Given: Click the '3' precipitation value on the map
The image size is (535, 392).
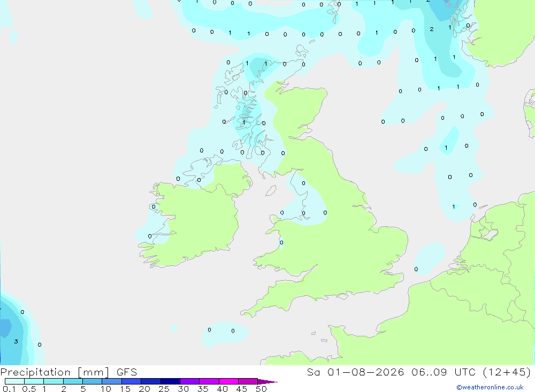Looking at the screenshot, I should pos(16,342).
